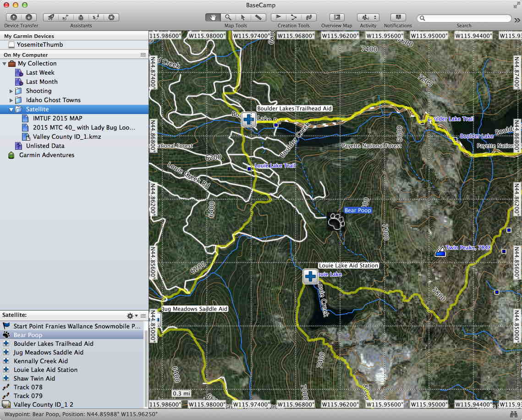Click the 0.3 mi map scale bar
The width and height of the screenshot is (522, 420).
click(x=181, y=395)
